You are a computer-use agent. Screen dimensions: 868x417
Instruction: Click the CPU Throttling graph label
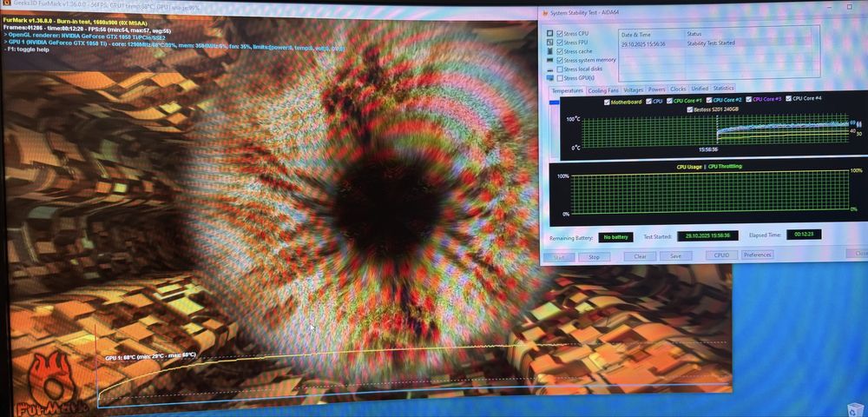click(x=725, y=166)
